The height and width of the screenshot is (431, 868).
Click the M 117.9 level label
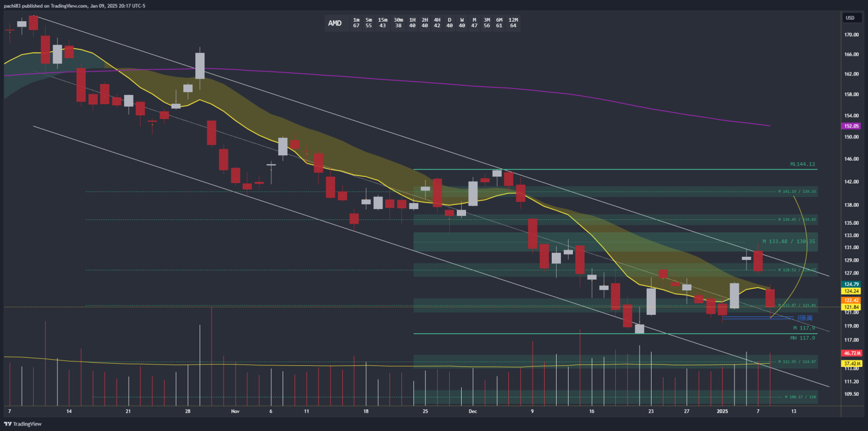pyautogui.click(x=804, y=328)
